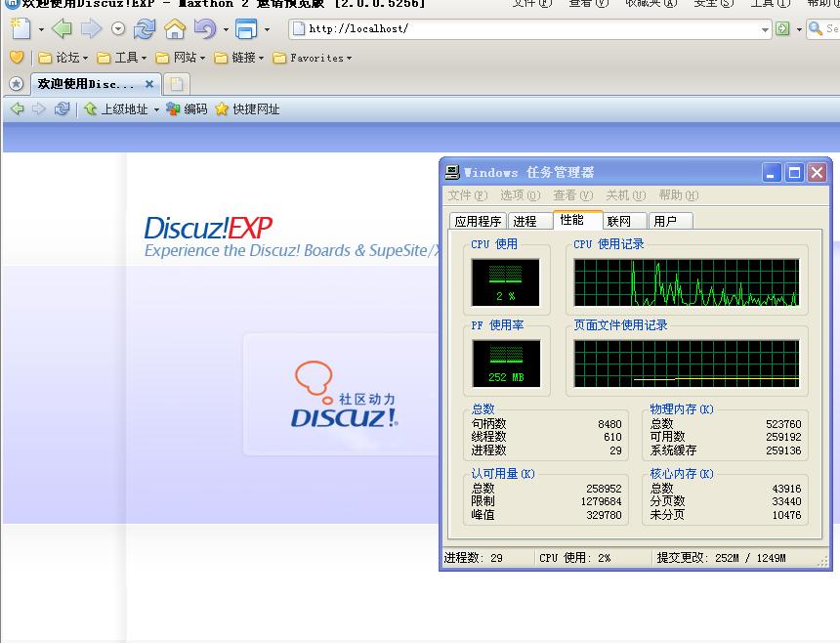This screenshot has height=643, width=840.
Task: Open the 关机 menu in Task Manager
Action: pyautogui.click(x=625, y=195)
